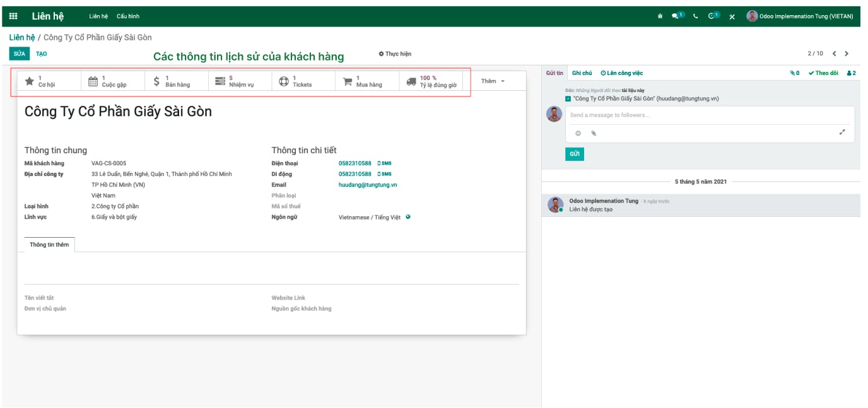Click the SỬA edit button
Screen dimensions: 868x408
[20, 54]
